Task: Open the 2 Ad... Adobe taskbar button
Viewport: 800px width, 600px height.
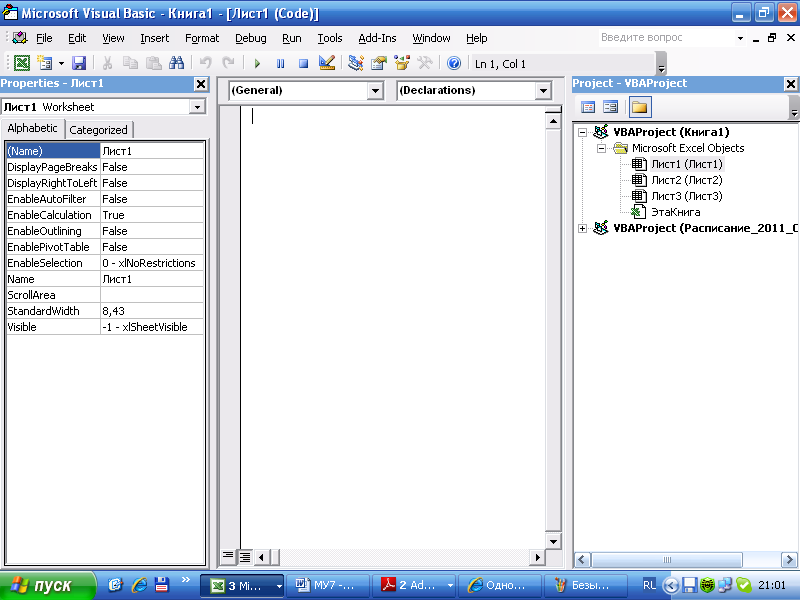Action: pos(413,585)
